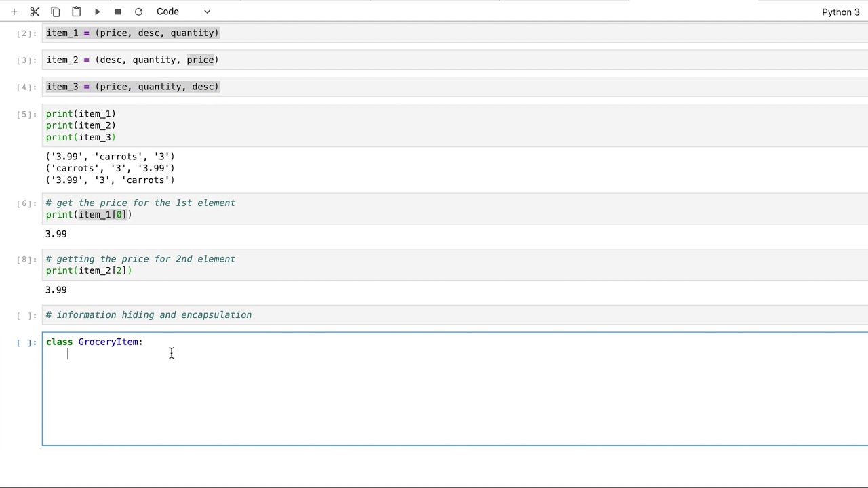The width and height of the screenshot is (868, 488).
Task: Select the cell printing item_1[0]
Action: (x=455, y=209)
